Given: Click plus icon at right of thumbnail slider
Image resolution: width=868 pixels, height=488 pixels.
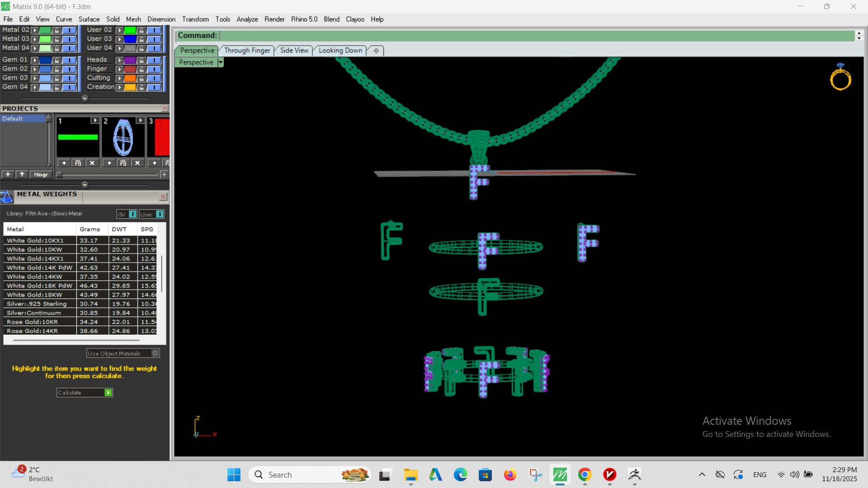Looking at the screenshot, I should pos(164,174).
